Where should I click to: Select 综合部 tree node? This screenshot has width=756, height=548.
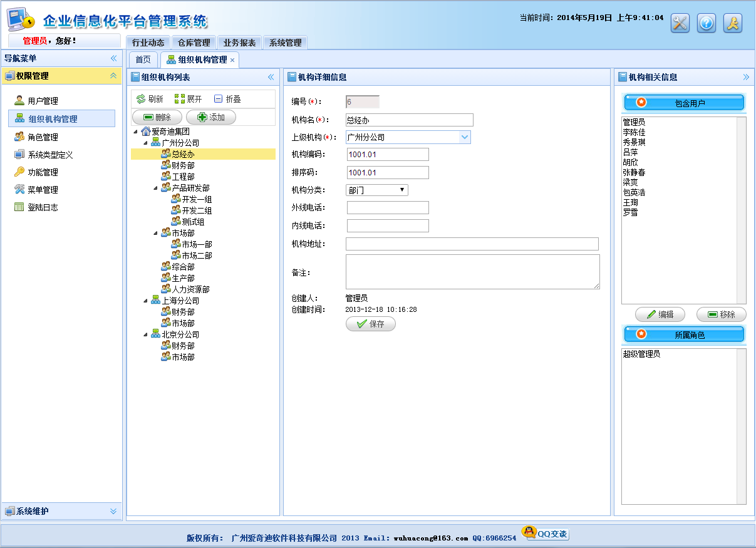coord(183,267)
